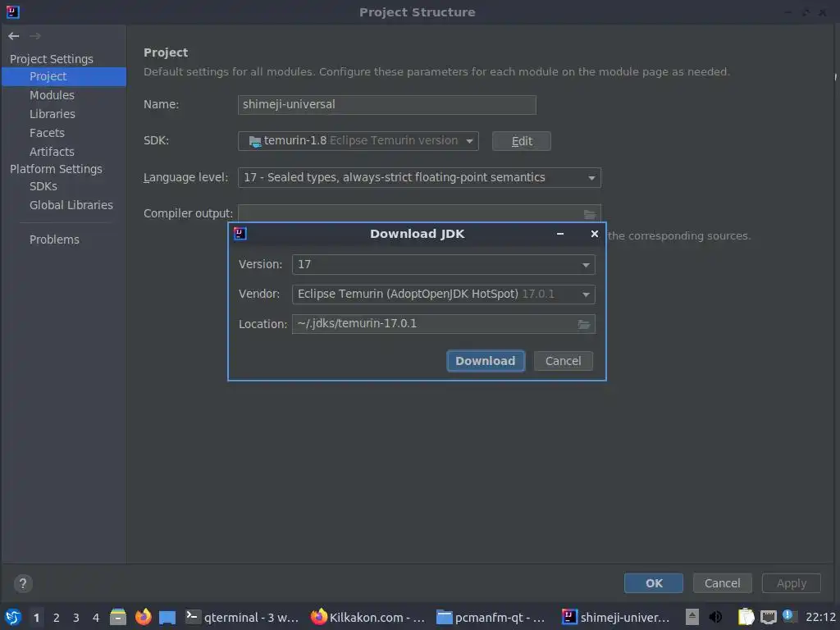Select virtual desktop 1
840x630 pixels.
pyautogui.click(x=36, y=618)
